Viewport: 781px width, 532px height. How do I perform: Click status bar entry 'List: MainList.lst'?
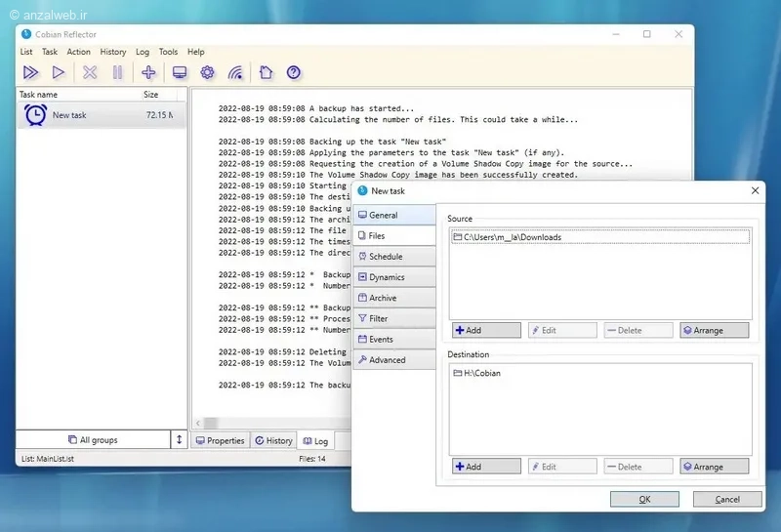[47, 459]
